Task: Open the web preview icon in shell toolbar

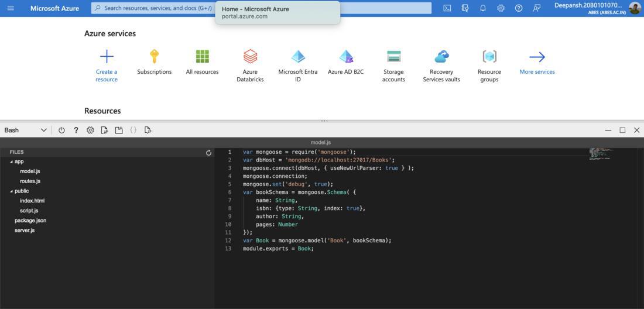Action: tap(148, 130)
